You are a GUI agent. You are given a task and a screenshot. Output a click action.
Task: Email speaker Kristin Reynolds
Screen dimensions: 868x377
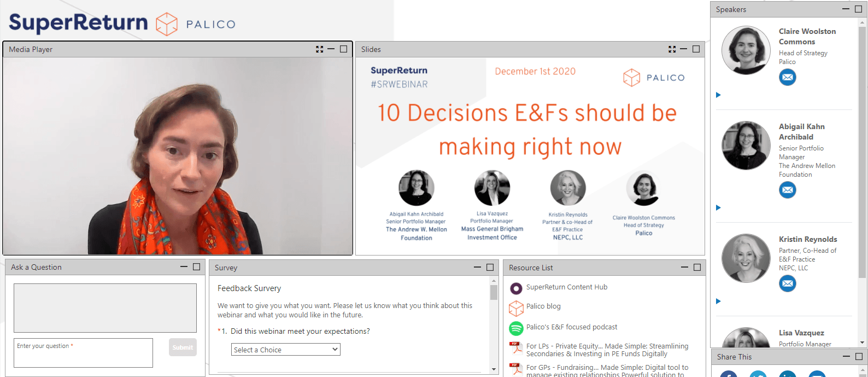pos(788,283)
